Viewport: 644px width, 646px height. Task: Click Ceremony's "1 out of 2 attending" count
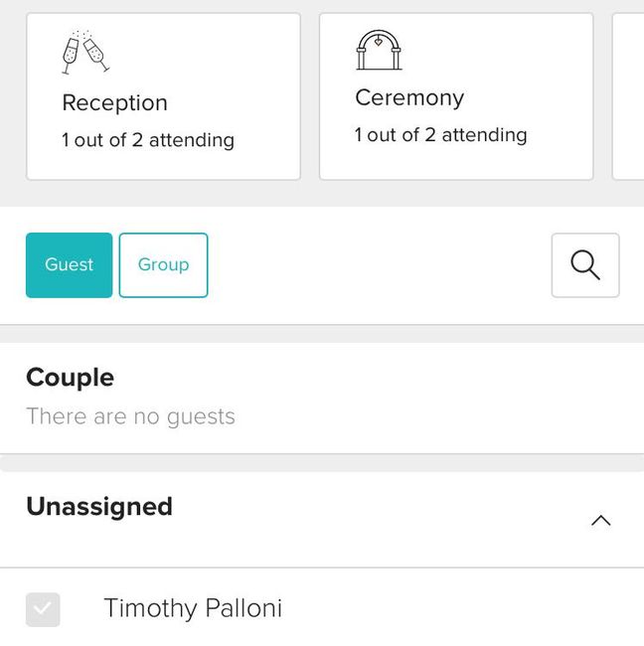tap(440, 135)
